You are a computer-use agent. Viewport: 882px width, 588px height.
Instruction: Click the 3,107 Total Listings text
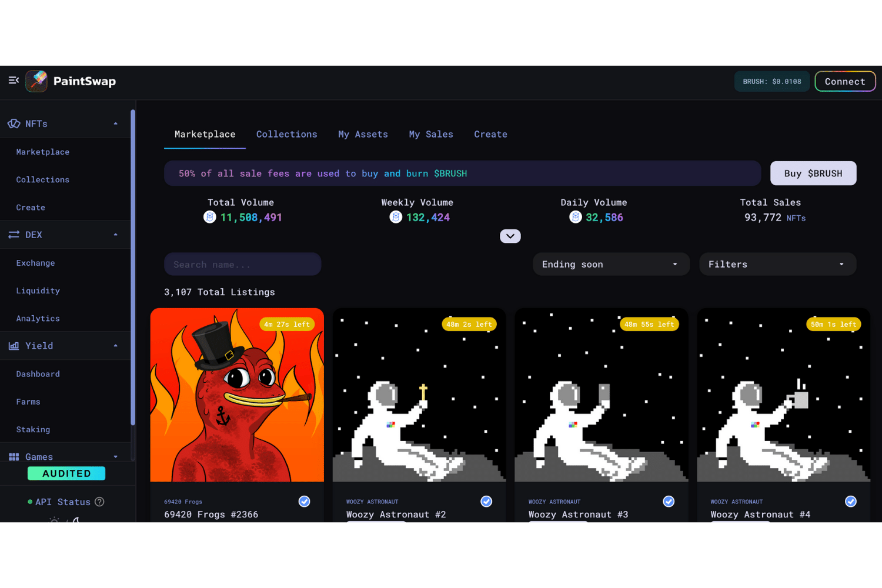219,292
